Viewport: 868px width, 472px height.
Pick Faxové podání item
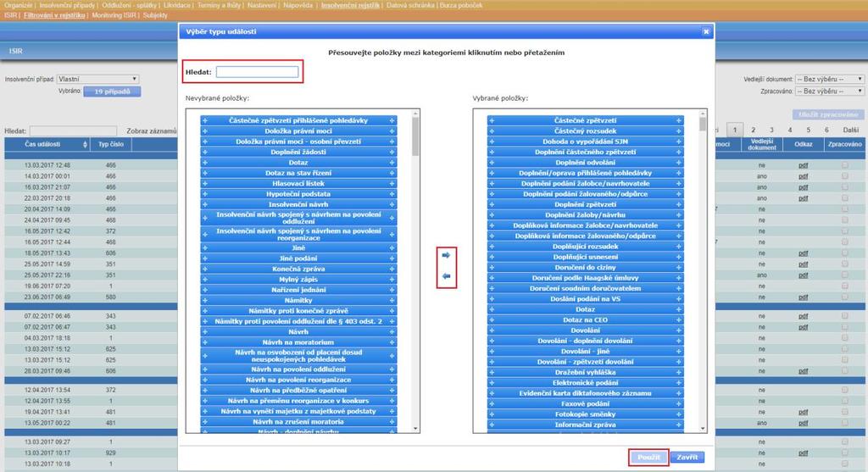[585, 404]
